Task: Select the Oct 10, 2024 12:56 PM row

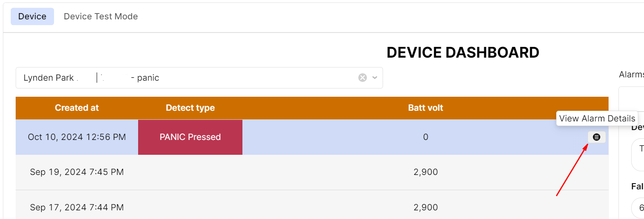Action: [77, 137]
